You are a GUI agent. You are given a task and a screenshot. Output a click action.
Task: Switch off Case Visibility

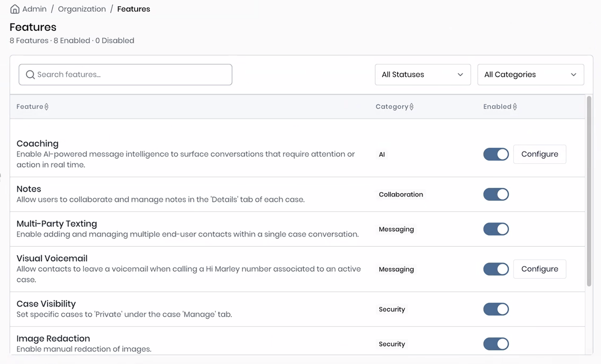tap(496, 309)
